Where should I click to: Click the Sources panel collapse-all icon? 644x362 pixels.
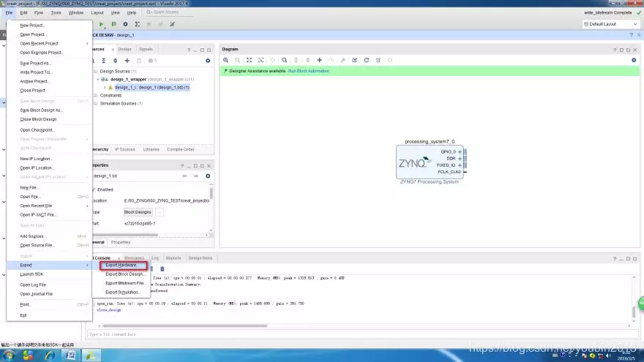(103, 61)
